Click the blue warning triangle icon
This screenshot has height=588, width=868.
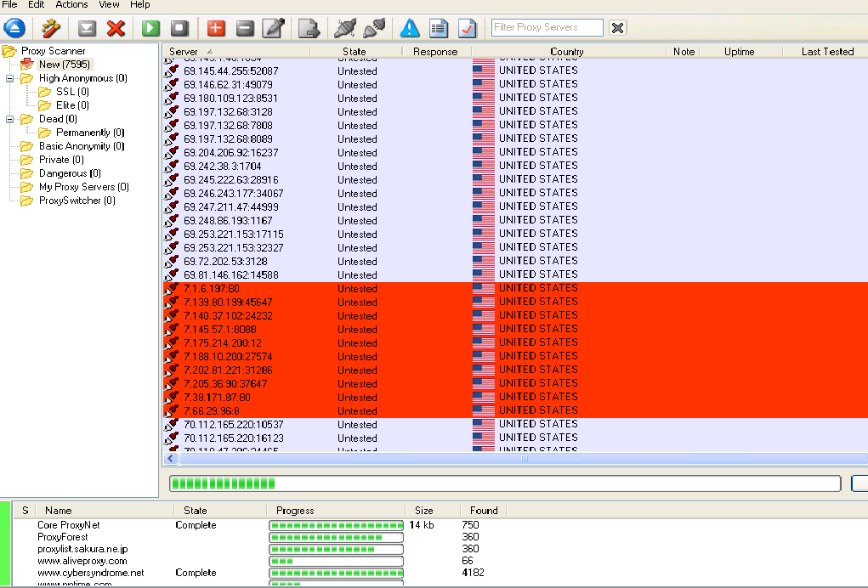click(x=410, y=28)
